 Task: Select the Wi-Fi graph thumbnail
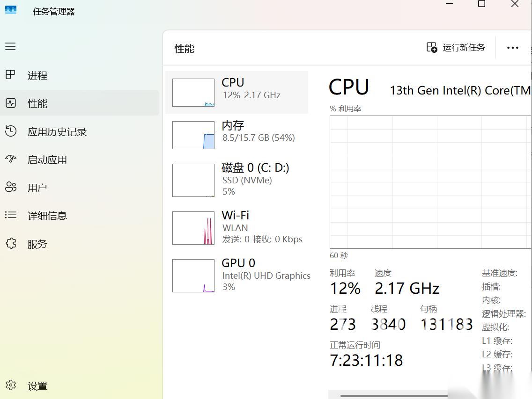tap(193, 228)
